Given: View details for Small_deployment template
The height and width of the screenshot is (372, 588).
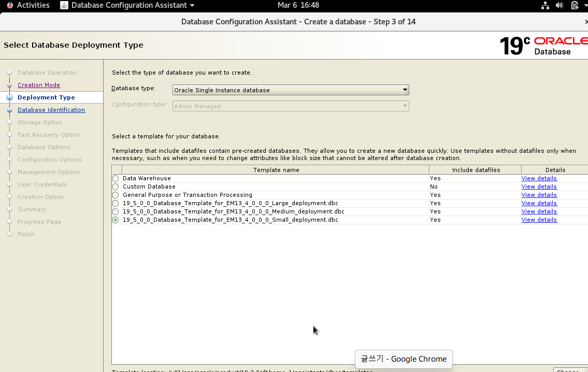Looking at the screenshot, I should 539,220.
